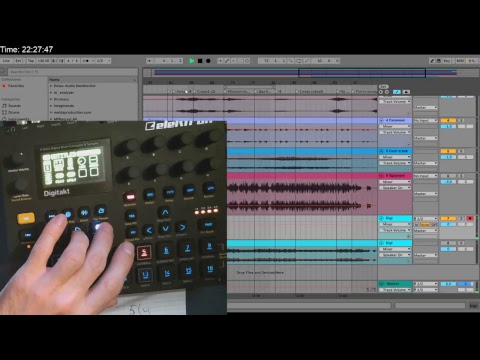The width and height of the screenshot is (480, 360).
Task: Toggle the Key map mode switch
Action: coord(447,61)
